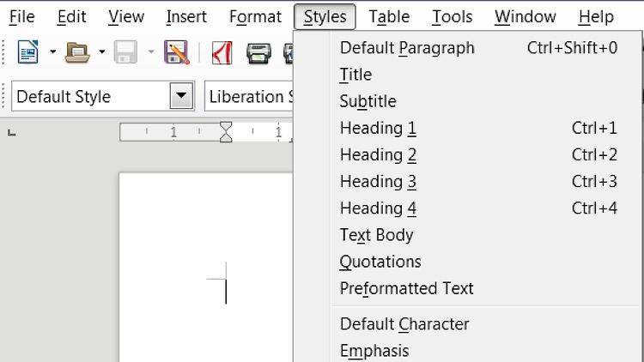Viewport: 644px width, 362px height.
Task: Open the Table menu
Action: [389, 17]
